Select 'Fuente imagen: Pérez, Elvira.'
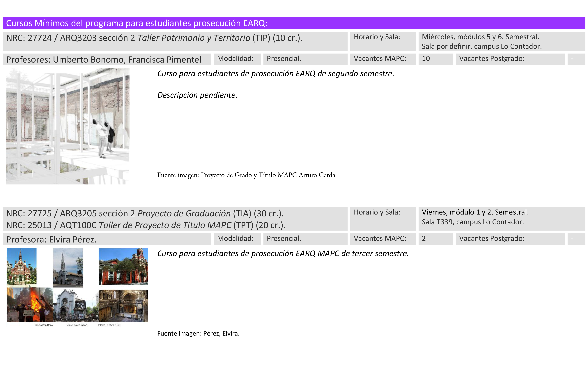 [198, 334]
